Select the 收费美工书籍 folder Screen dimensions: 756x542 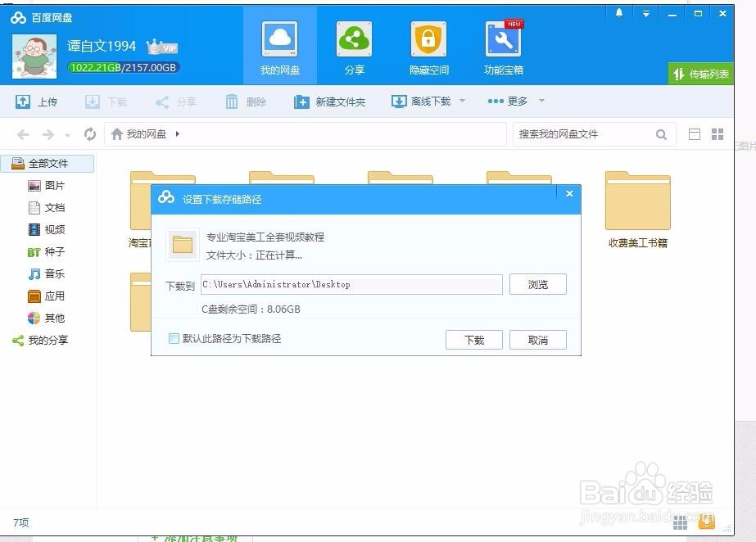point(637,209)
